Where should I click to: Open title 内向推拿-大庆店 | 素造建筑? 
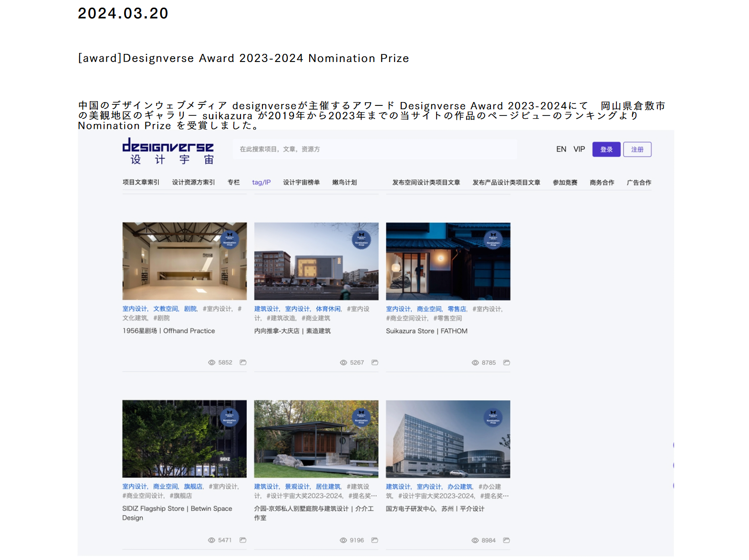tap(292, 331)
